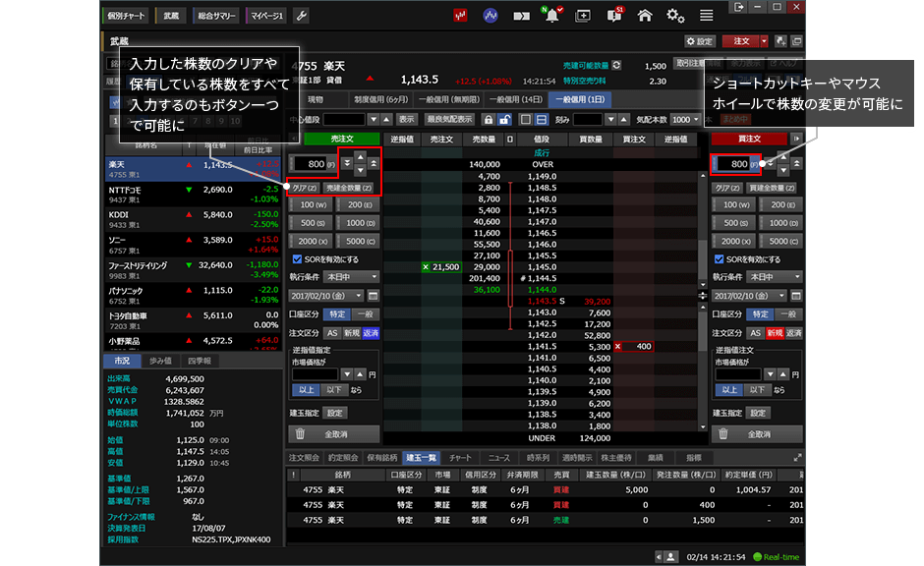Viewport: 924px width, 566px height.
Task: Open the calendar picker beside 2017/02/10
Action: coord(373,295)
